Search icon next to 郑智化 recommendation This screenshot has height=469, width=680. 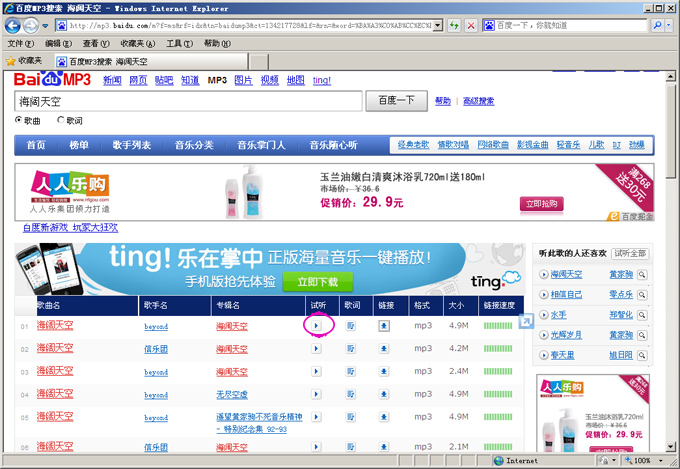[x=642, y=315]
